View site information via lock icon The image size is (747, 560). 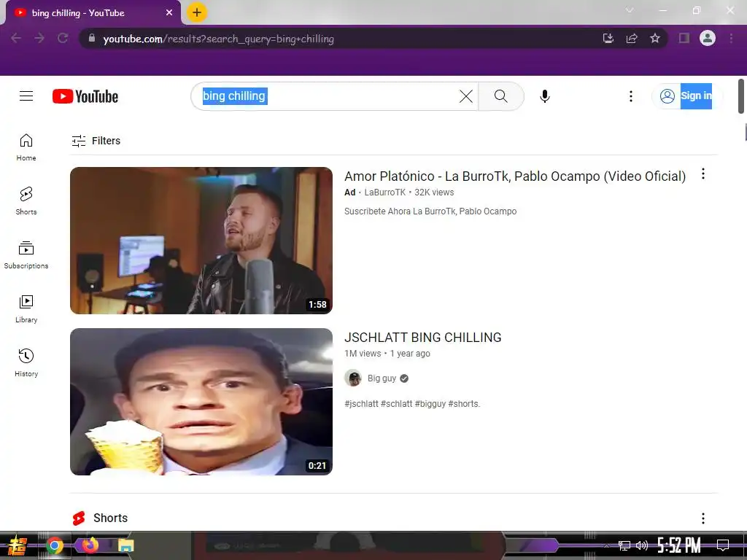click(x=92, y=38)
